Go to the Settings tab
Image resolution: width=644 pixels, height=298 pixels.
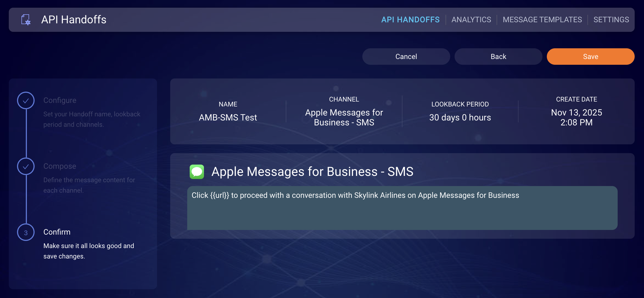(x=611, y=20)
